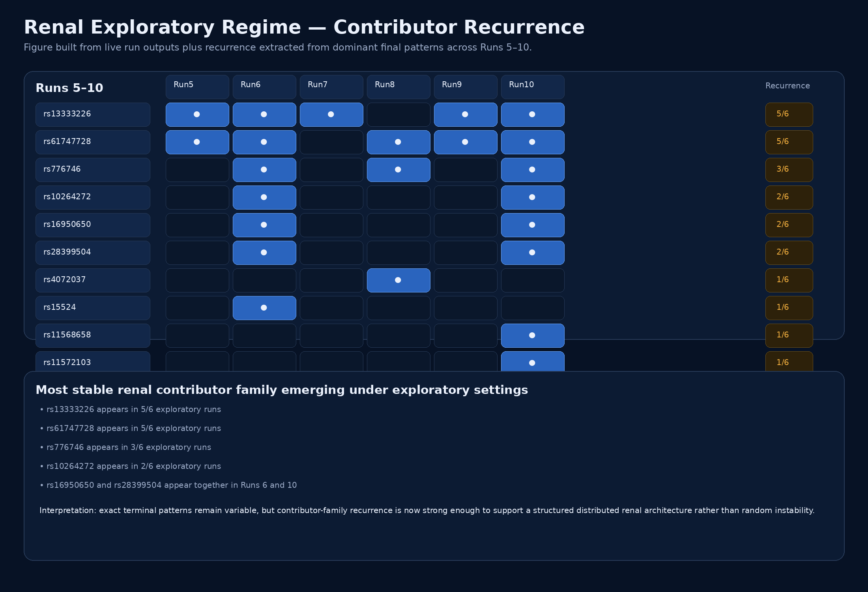Select the rs10264272 dot in Run10 column

pyautogui.click(x=532, y=197)
